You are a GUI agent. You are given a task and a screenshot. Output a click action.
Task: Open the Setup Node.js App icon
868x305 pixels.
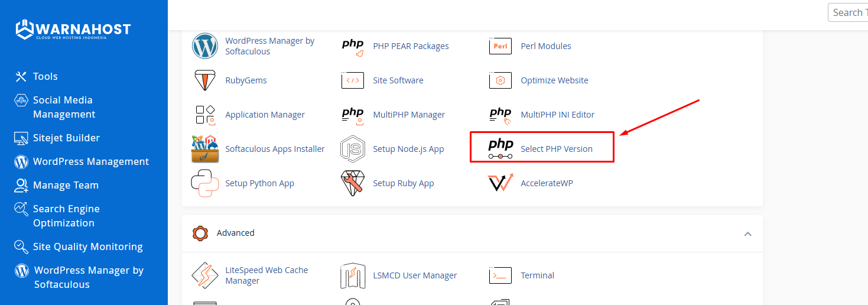tap(353, 149)
